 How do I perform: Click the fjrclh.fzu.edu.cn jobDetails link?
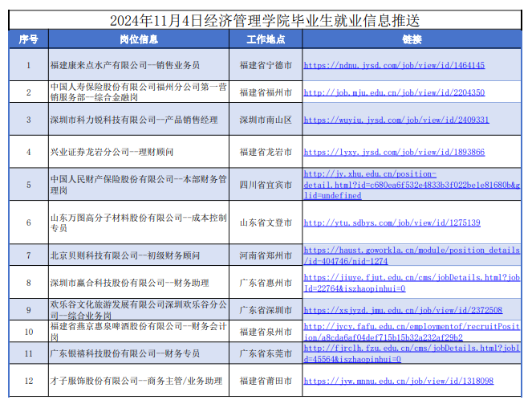pos(411,354)
